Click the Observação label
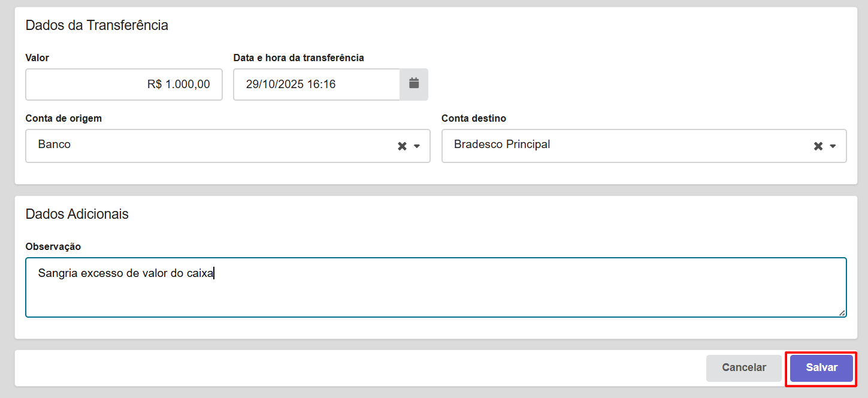The width and height of the screenshot is (868, 398). tap(53, 246)
